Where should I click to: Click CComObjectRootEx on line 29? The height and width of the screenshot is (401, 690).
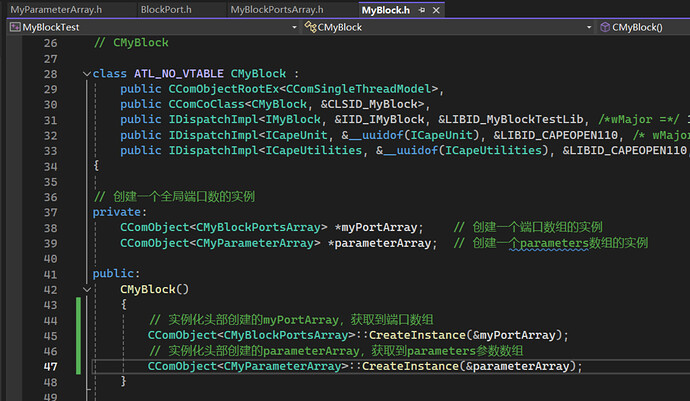coord(224,89)
